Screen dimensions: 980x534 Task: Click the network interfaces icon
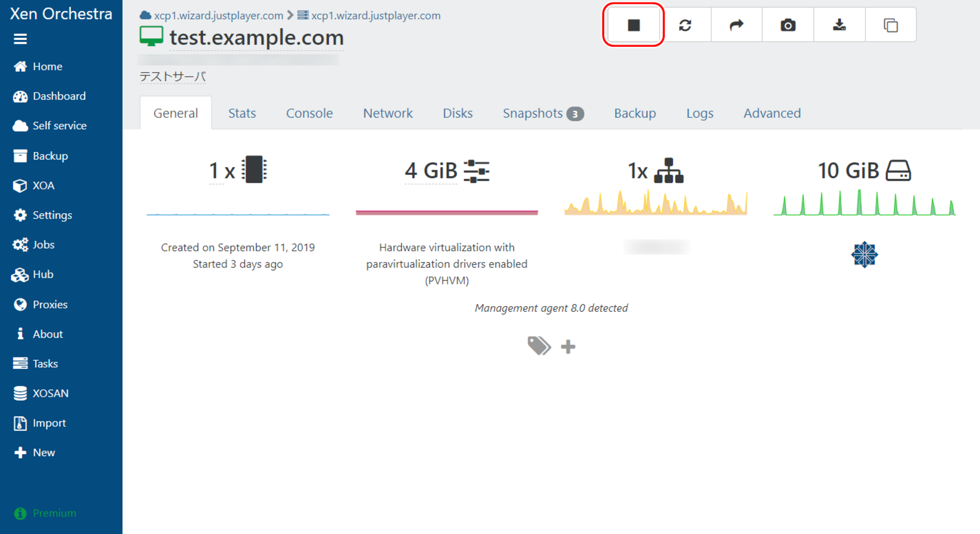pyautogui.click(x=669, y=171)
